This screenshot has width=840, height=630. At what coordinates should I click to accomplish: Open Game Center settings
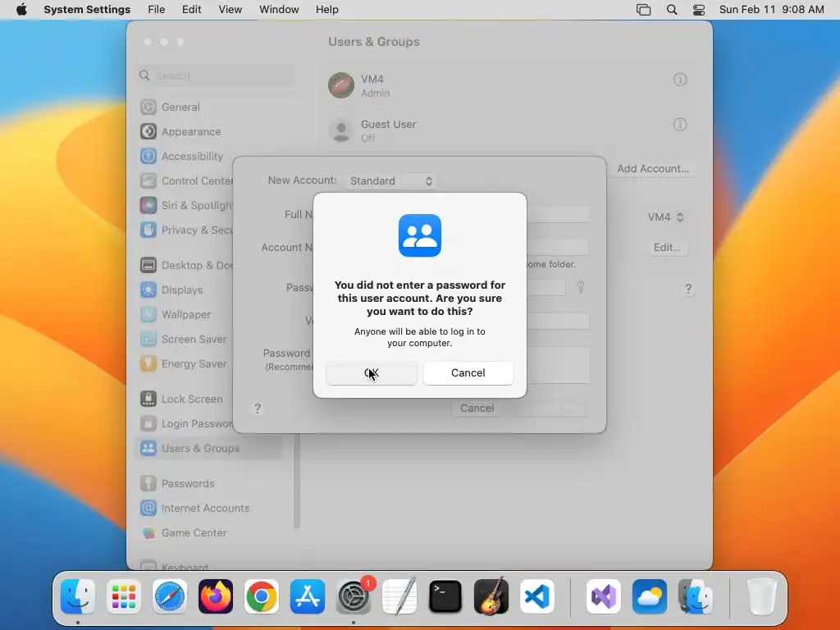coord(209,533)
